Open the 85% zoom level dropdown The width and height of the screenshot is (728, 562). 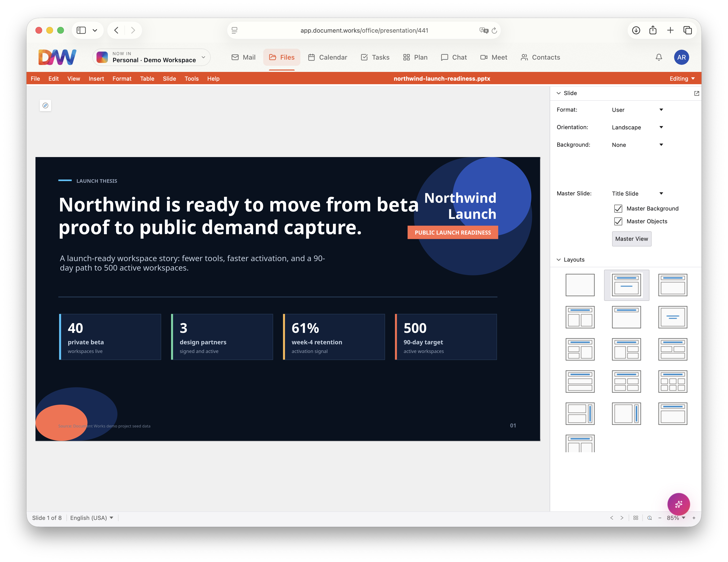[676, 518]
